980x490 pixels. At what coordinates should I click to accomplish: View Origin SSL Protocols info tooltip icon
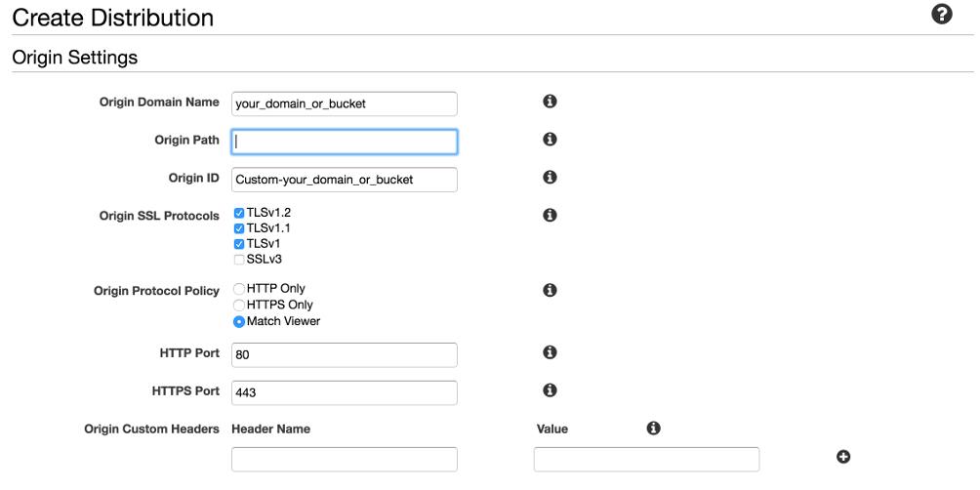pos(550,215)
